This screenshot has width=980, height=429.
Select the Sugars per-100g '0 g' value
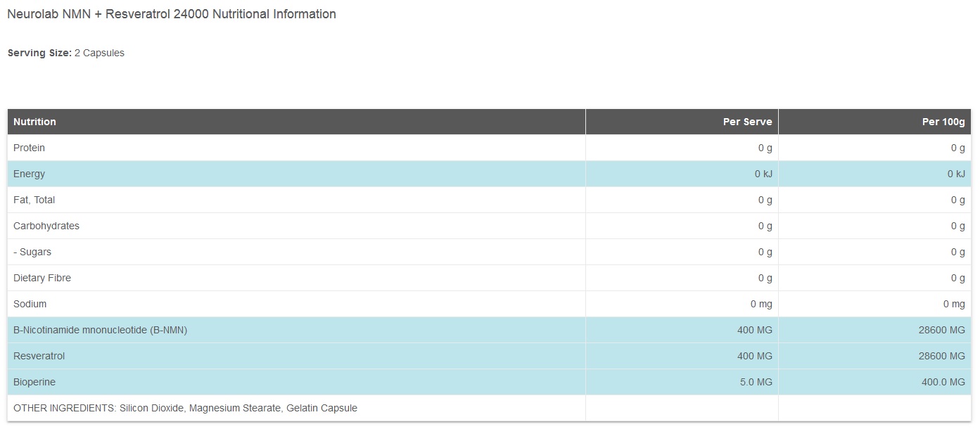[957, 252]
